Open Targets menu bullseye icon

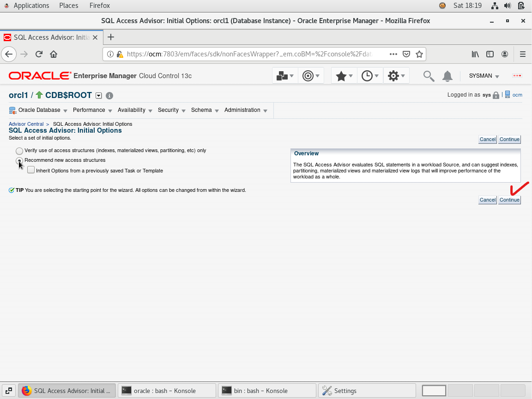[x=311, y=76]
